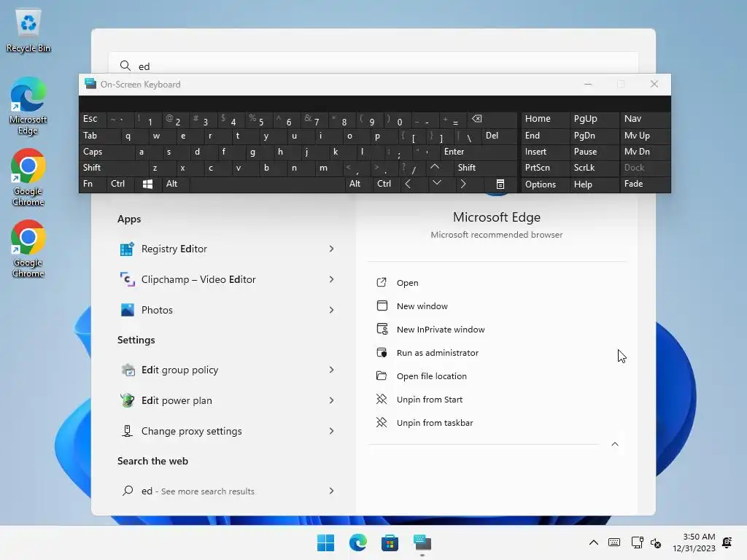The height and width of the screenshot is (560, 747).
Task: Click the Fade key on keyboard
Action: [x=645, y=184]
